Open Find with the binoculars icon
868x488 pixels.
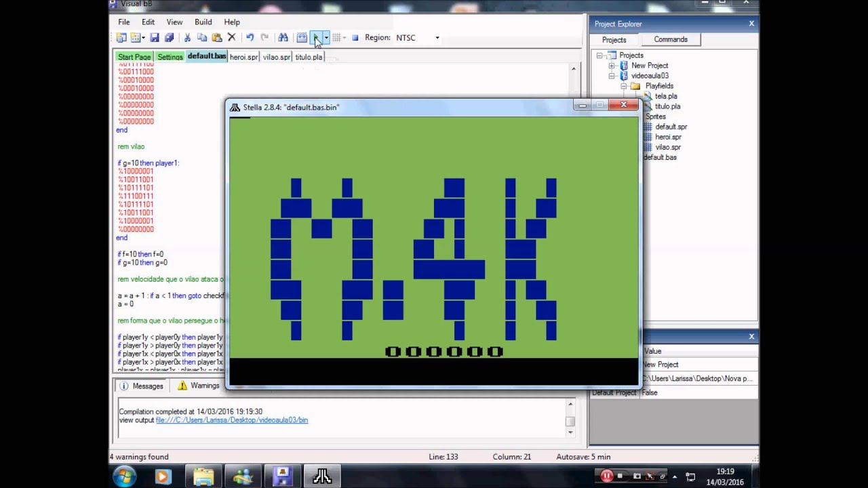[283, 38]
